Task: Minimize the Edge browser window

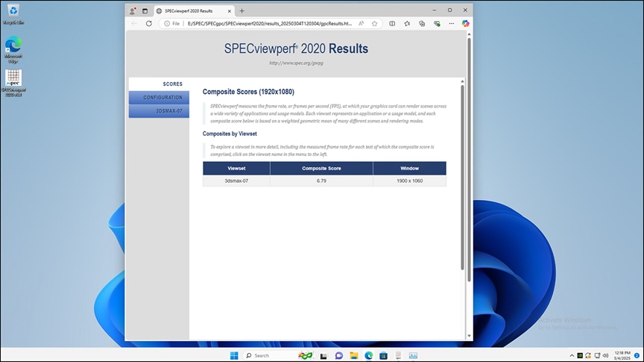Action: coord(435,10)
